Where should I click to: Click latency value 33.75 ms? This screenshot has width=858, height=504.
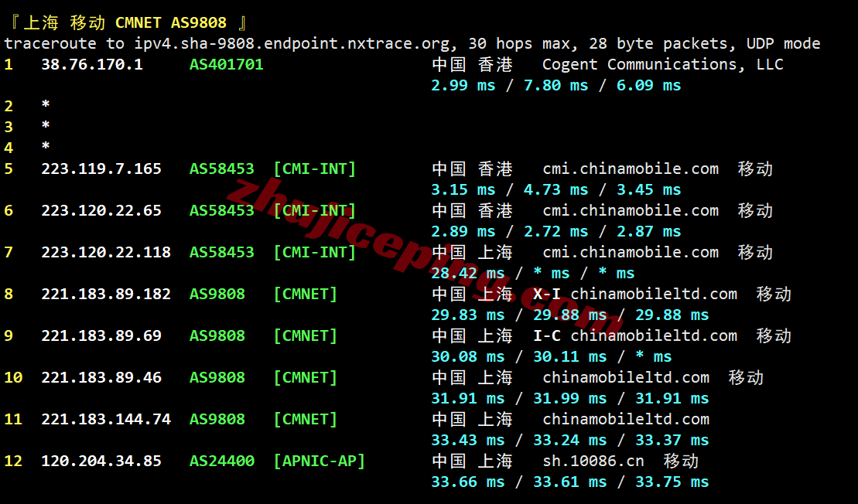[x=672, y=482]
